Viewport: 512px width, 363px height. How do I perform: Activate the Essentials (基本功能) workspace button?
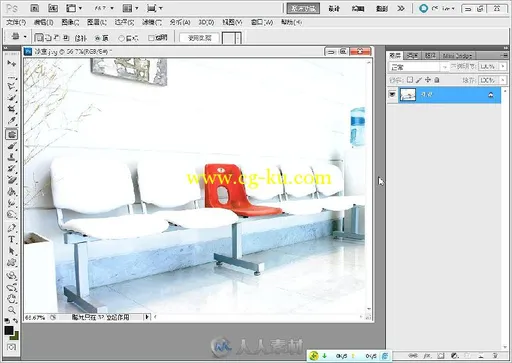point(303,8)
